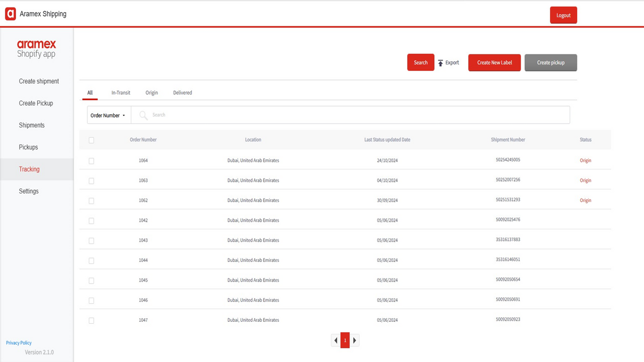Open Settings in sidebar
This screenshot has height=362, width=644.
pyautogui.click(x=29, y=191)
